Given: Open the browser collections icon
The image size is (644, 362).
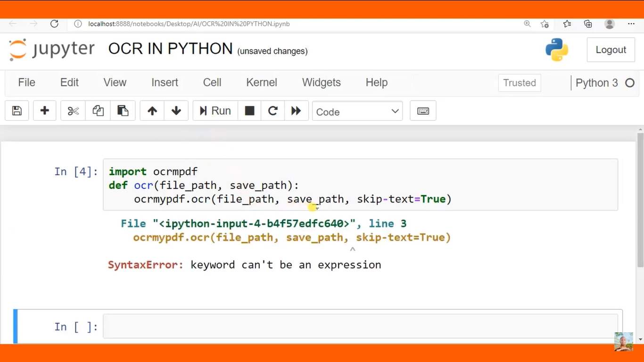Looking at the screenshot, I should [588, 24].
